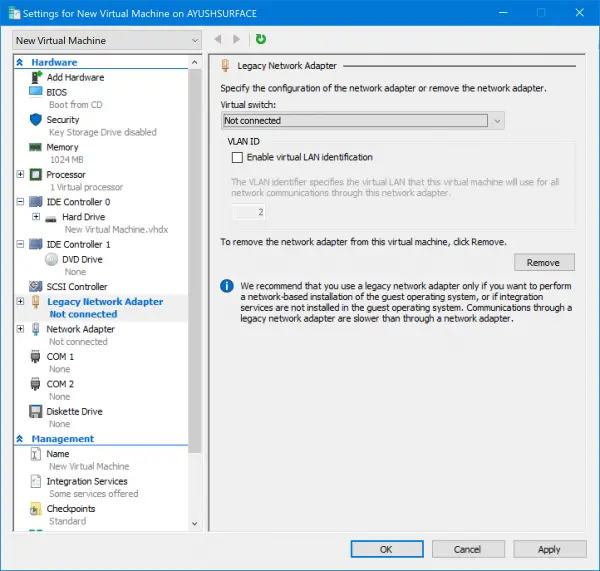Click 'Key Storage Drive disabled' text
600x571 pixels.
point(103,132)
